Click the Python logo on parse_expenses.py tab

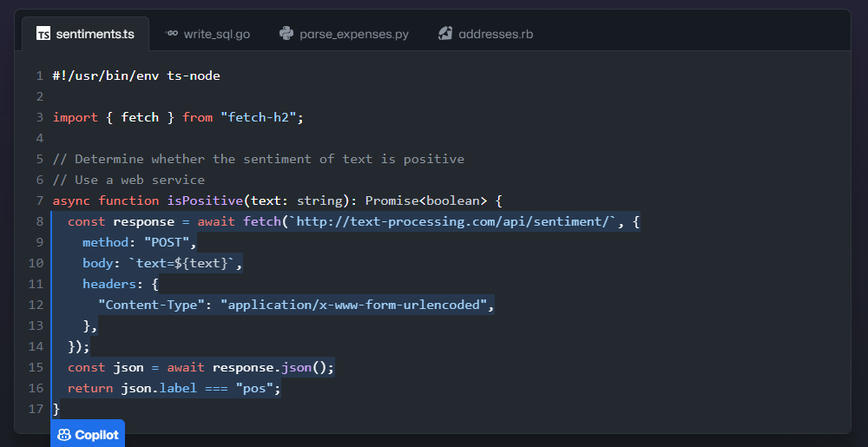(x=286, y=34)
